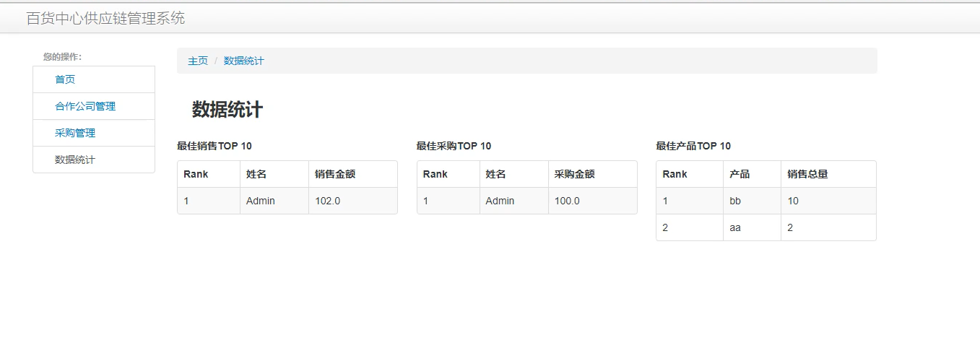
Task: Go to 合作公司管理 in sidebar
Action: click(85, 106)
